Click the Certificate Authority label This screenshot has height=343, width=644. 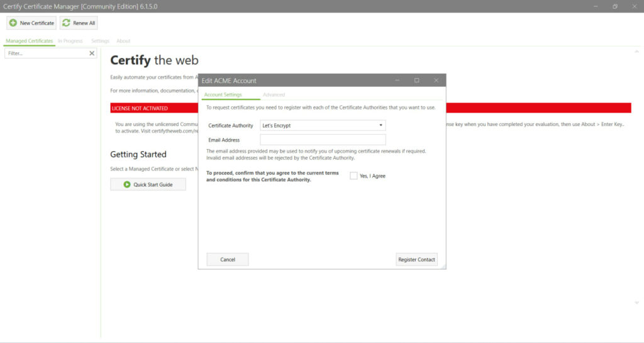[231, 126]
